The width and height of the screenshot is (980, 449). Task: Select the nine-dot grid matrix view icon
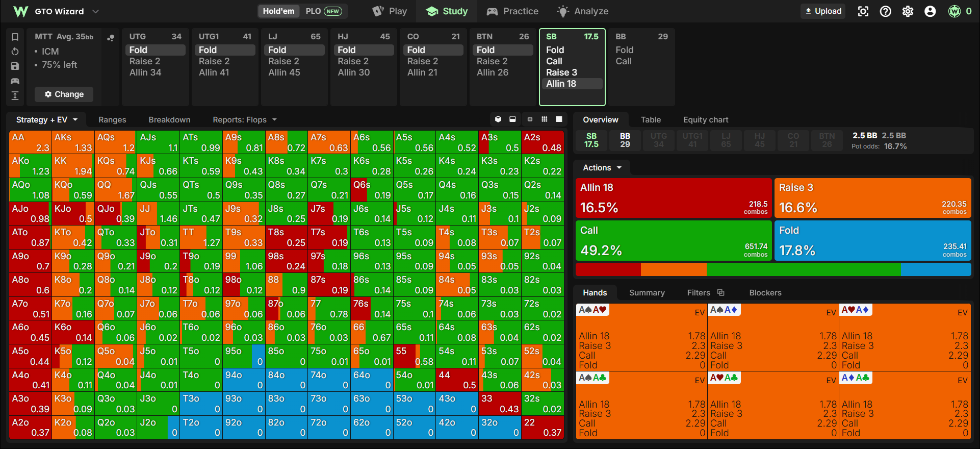[x=545, y=119]
